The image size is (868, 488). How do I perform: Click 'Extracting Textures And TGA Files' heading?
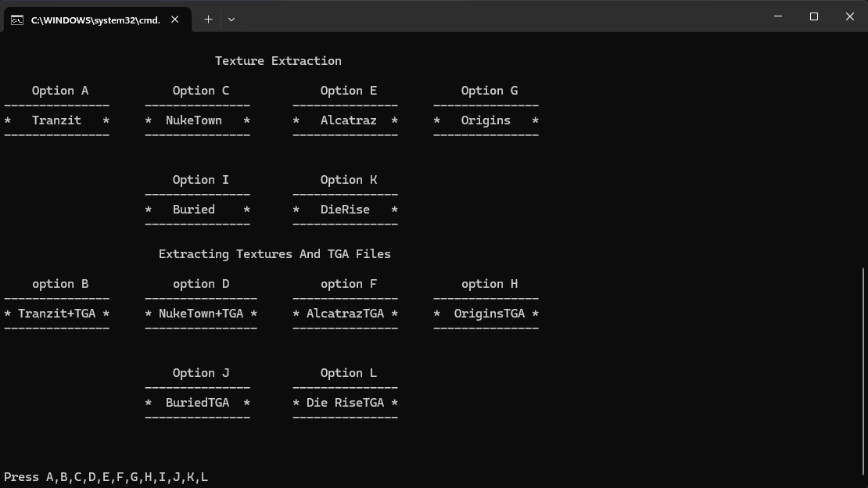coord(274,254)
